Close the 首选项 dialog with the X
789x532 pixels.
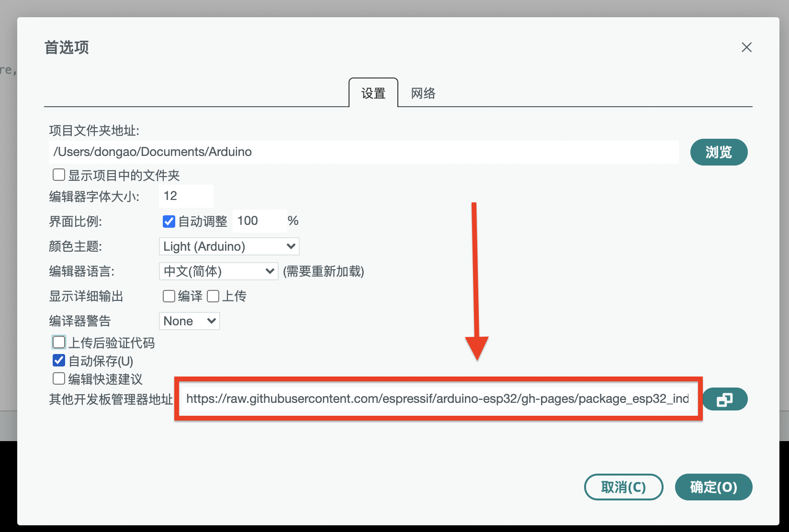tap(746, 47)
